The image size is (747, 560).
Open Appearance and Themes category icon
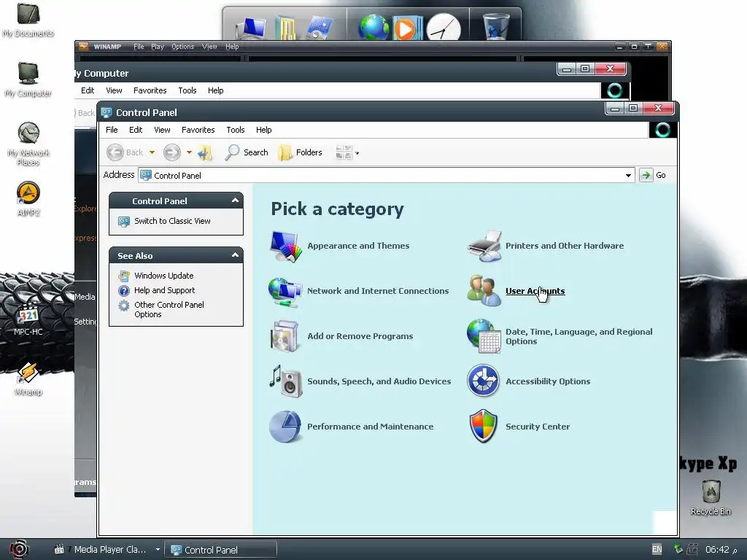(x=286, y=246)
